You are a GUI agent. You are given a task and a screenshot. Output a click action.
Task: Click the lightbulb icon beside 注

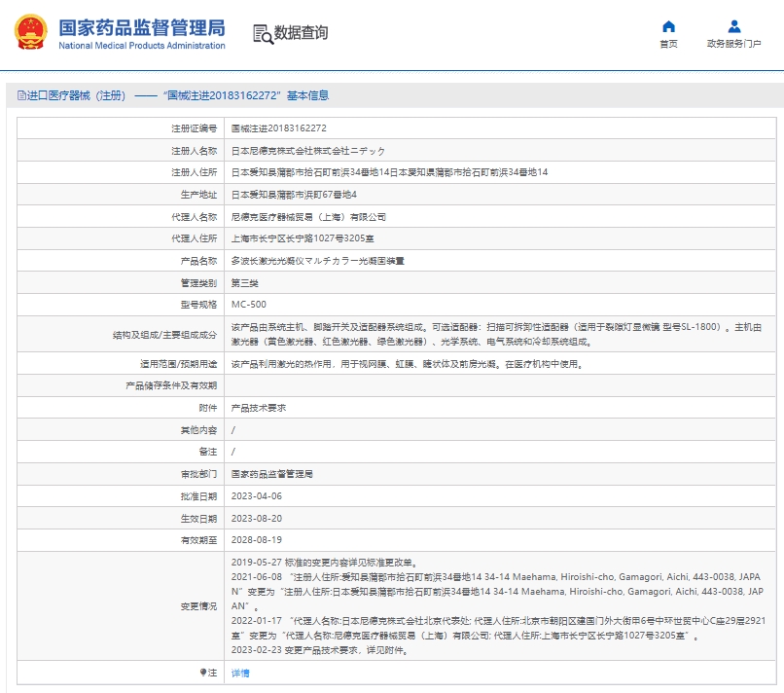203,673
